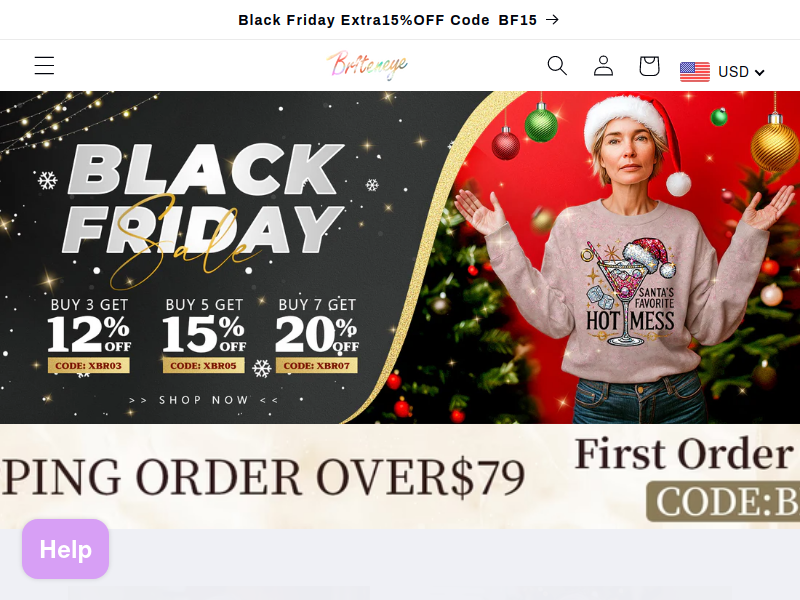
Task: View the shopping cart bag icon
Action: (649, 66)
